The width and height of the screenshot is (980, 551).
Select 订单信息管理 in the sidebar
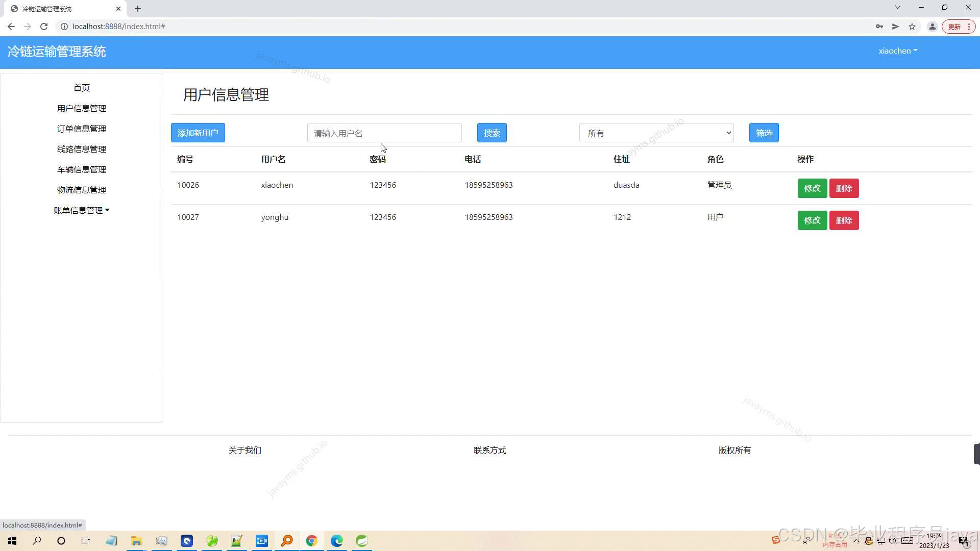tap(82, 129)
